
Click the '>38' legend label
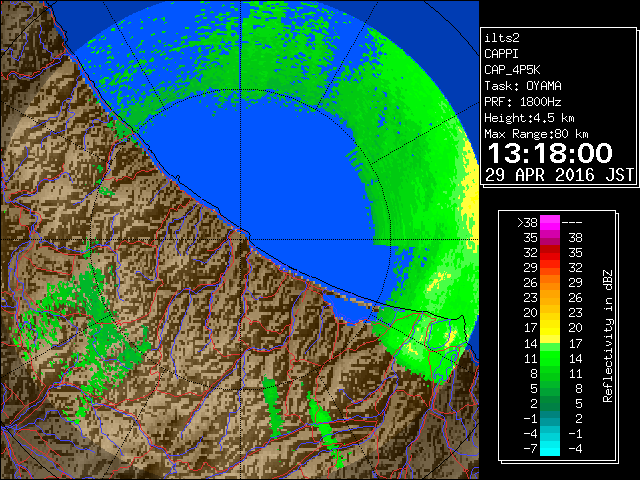pos(527,222)
